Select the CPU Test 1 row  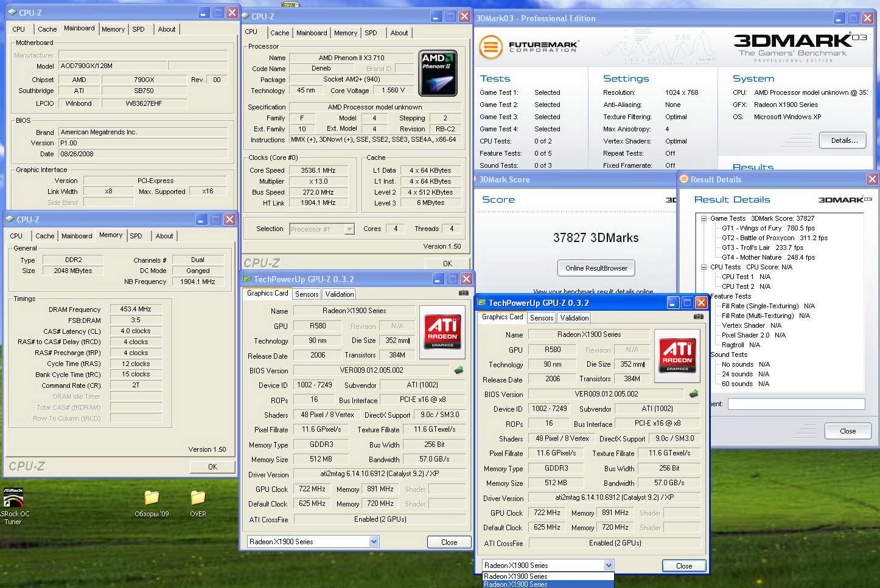pos(746,277)
